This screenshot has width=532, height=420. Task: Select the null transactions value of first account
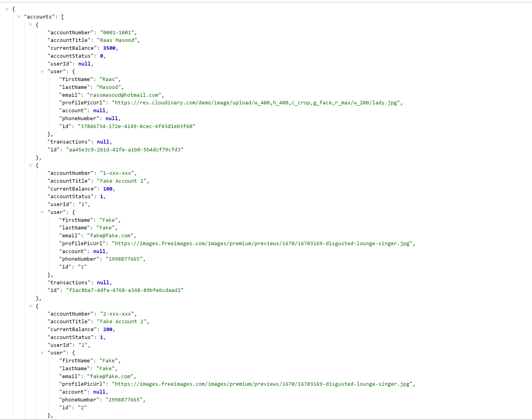pos(103,142)
